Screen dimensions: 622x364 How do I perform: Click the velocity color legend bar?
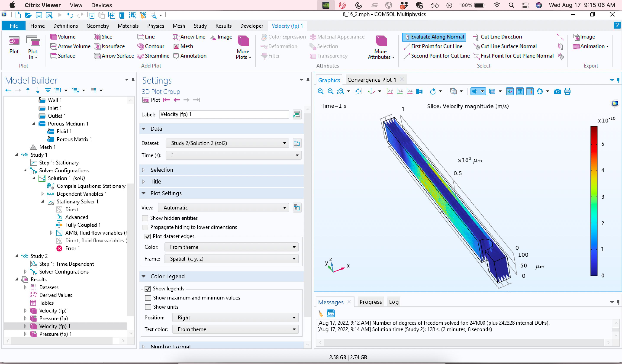point(594,201)
